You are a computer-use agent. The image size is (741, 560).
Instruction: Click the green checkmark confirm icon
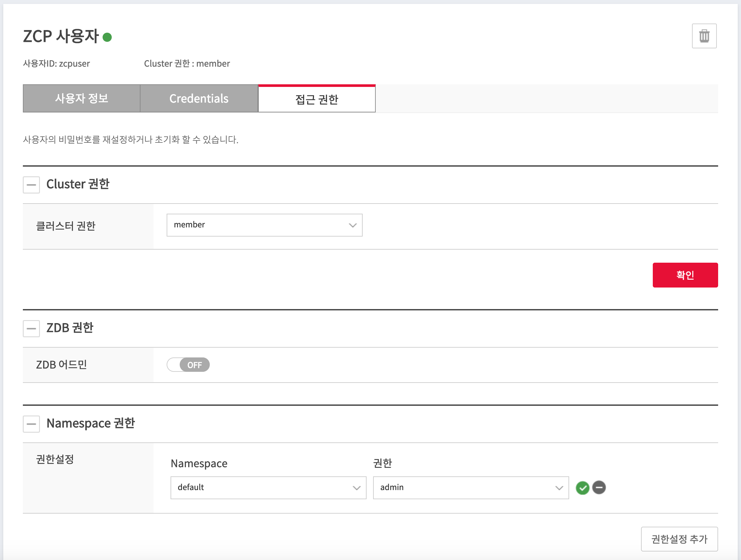tap(582, 488)
